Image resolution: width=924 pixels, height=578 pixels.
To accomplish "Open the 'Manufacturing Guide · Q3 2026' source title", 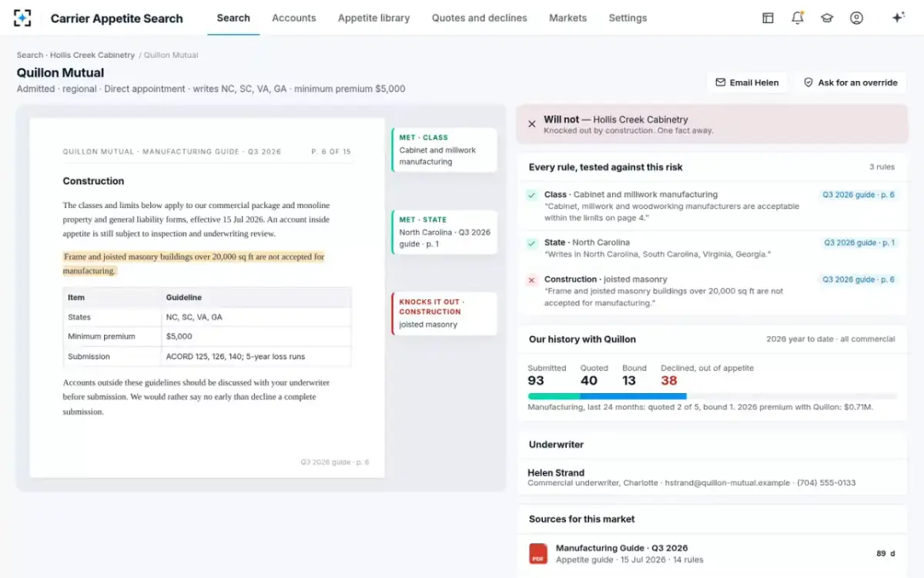I will click(621, 548).
